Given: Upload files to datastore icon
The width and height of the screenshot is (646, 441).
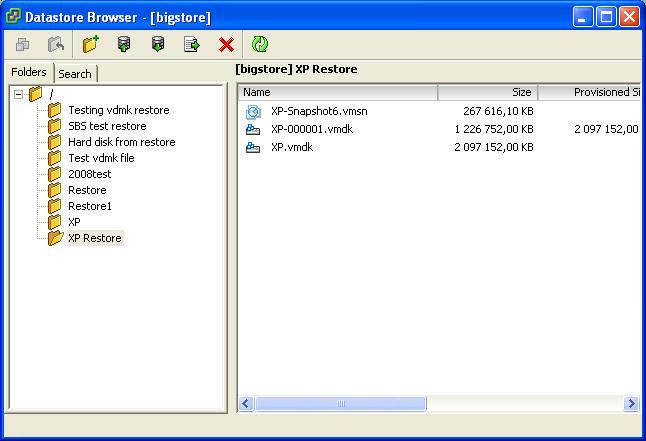Looking at the screenshot, I should [x=124, y=44].
